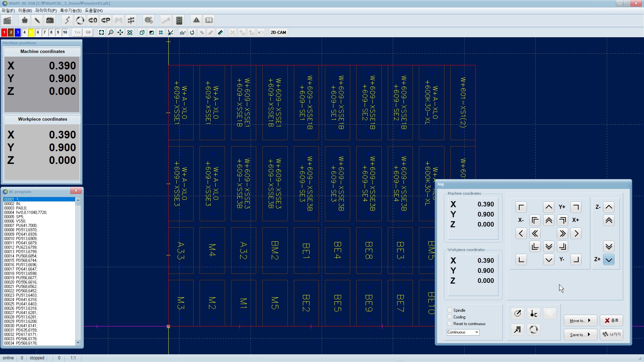
Task: Click the bucket icon in the top toolbar
Action: point(24,20)
